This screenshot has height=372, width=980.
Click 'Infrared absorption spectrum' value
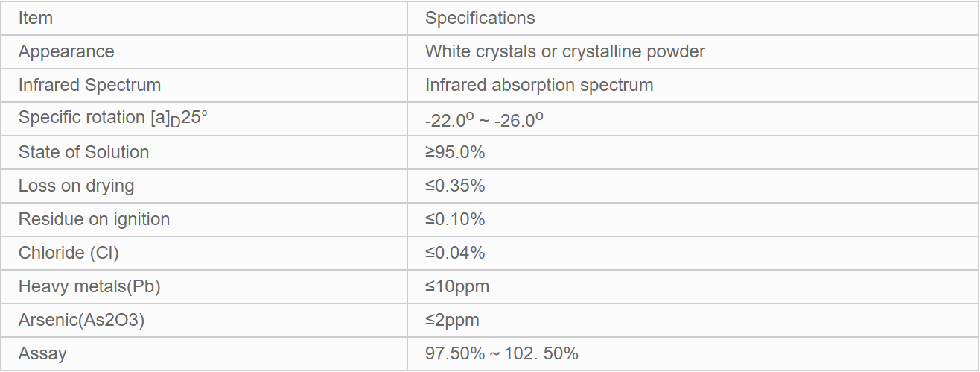coord(539,85)
